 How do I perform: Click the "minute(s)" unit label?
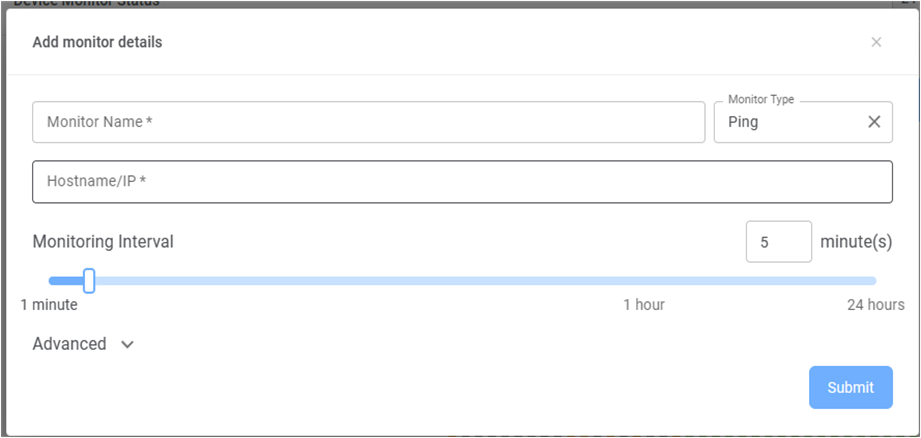[x=856, y=242]
